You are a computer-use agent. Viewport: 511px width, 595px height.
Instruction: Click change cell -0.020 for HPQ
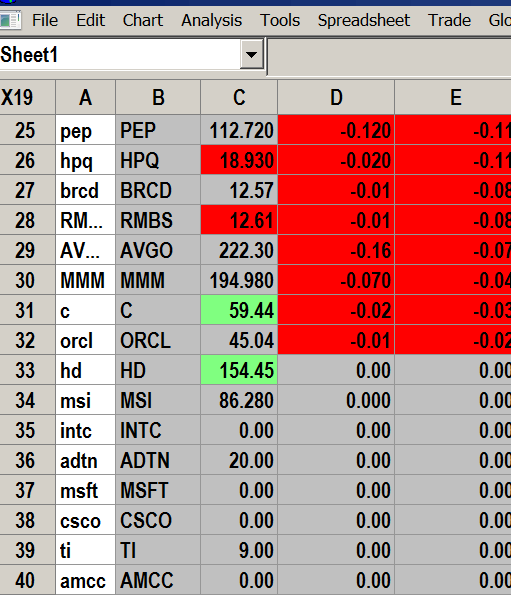coord(336,160)
